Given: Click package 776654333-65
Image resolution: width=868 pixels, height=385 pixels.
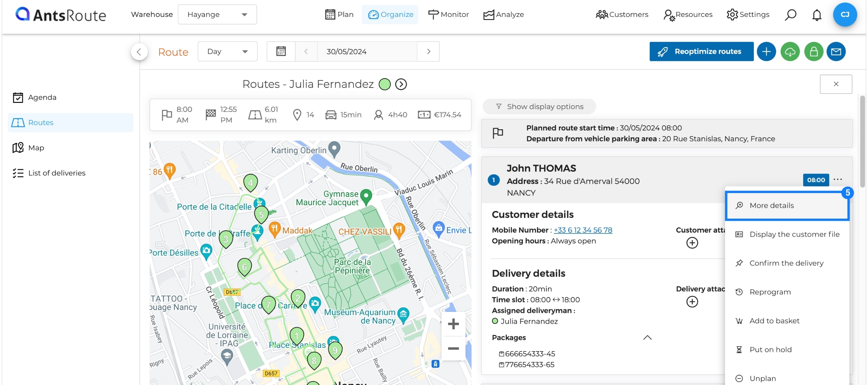Looking at the screenshot, I should coord(527,364).
